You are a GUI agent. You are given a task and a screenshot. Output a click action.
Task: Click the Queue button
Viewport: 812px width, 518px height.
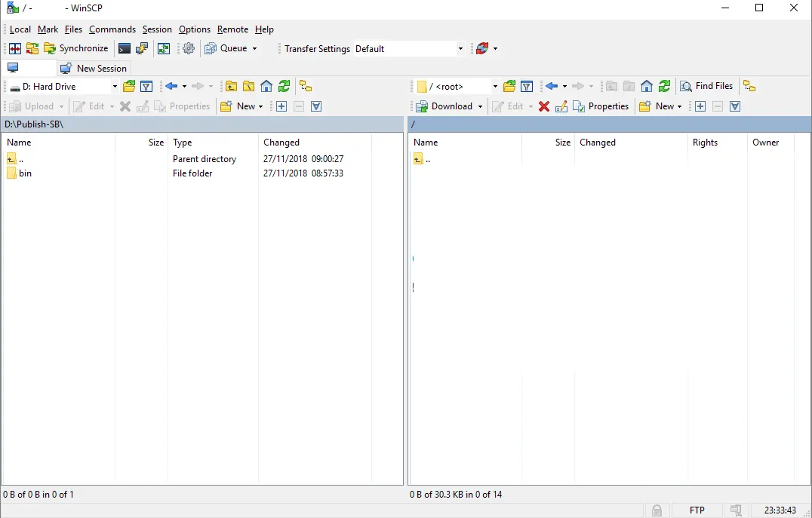[x=226, y=49]
